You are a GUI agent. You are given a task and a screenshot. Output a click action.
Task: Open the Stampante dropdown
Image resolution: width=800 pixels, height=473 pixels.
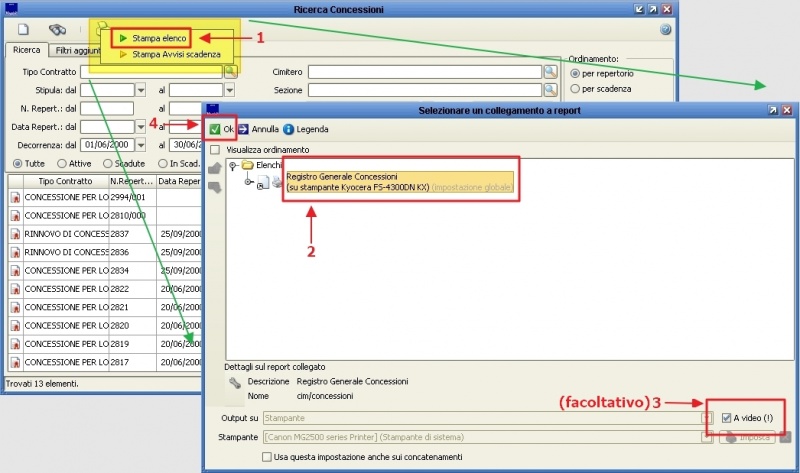click(x=707, y=437)
